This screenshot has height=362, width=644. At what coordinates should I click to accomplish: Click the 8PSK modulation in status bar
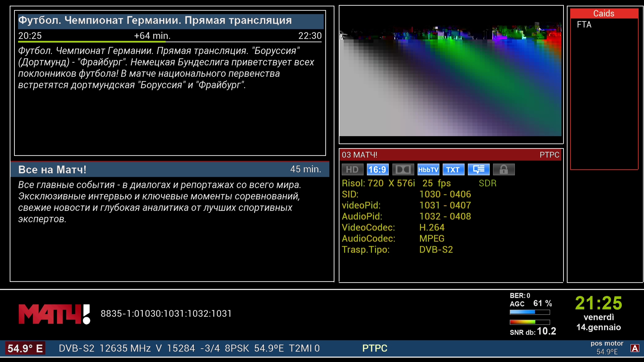click(237, 349)
